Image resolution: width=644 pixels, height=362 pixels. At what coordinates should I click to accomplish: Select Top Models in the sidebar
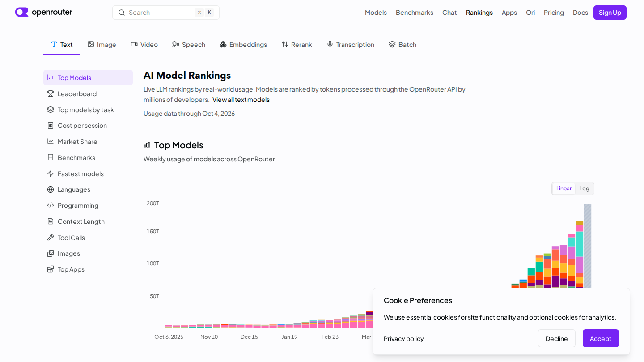[88, 77]
